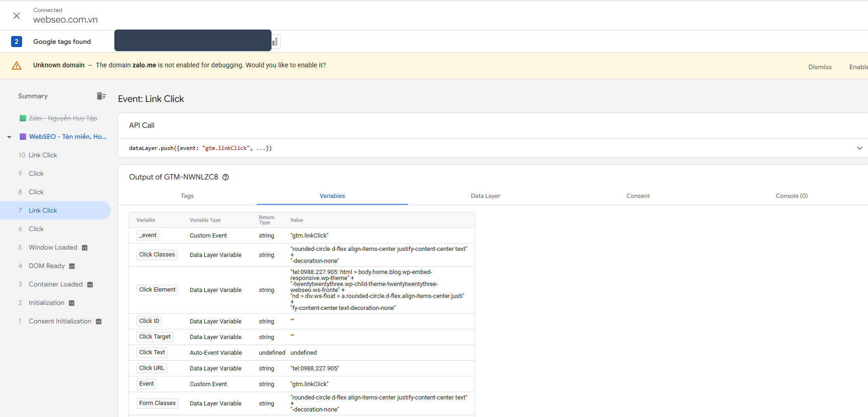Select the WebSEO - Tên miền page
The width and height of the screenshot is (868, 417).
(68, 137)
